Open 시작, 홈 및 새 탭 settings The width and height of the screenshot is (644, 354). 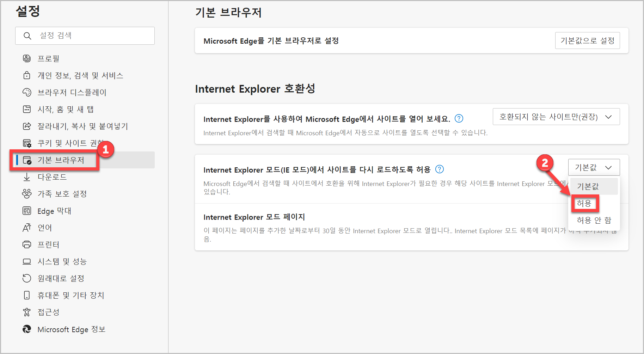[x=85, y=109]
